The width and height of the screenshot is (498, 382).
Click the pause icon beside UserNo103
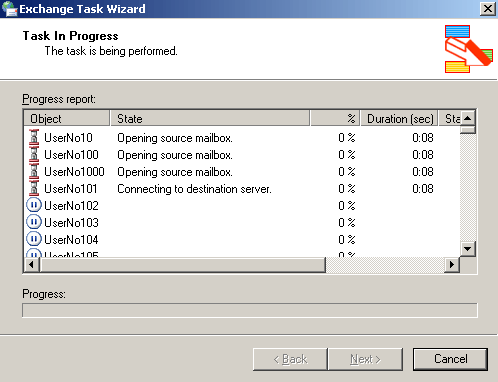34,222
